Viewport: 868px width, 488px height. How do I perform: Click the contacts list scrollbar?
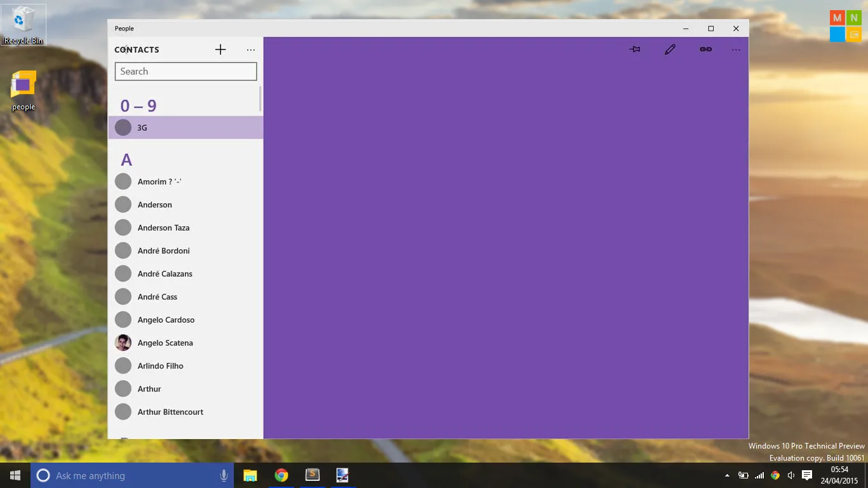[x=260, y=99]
